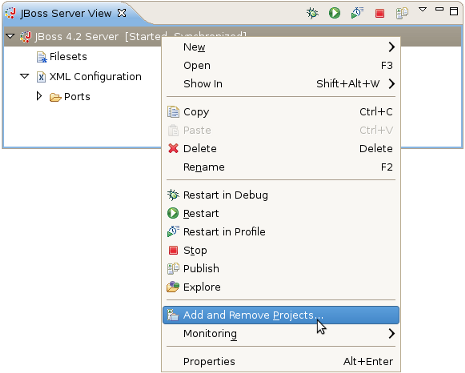Collapse the JBoss 4.2 Server node
The width and height of the screenshot is (465, 373).
11,36
